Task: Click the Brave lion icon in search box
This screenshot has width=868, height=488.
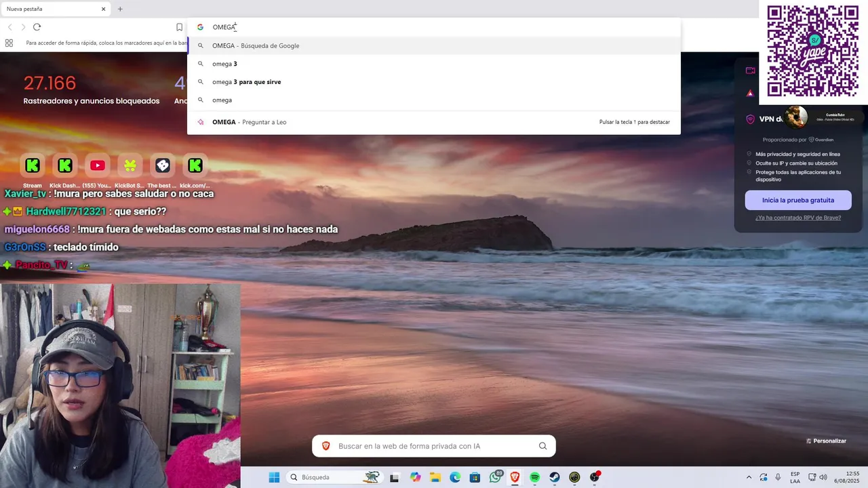Action: point(325,446)
